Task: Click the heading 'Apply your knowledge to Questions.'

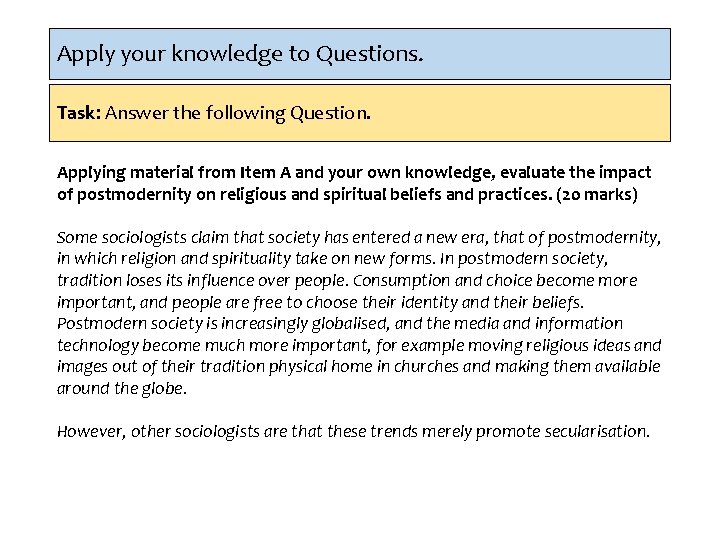Action: click(240, 54)
